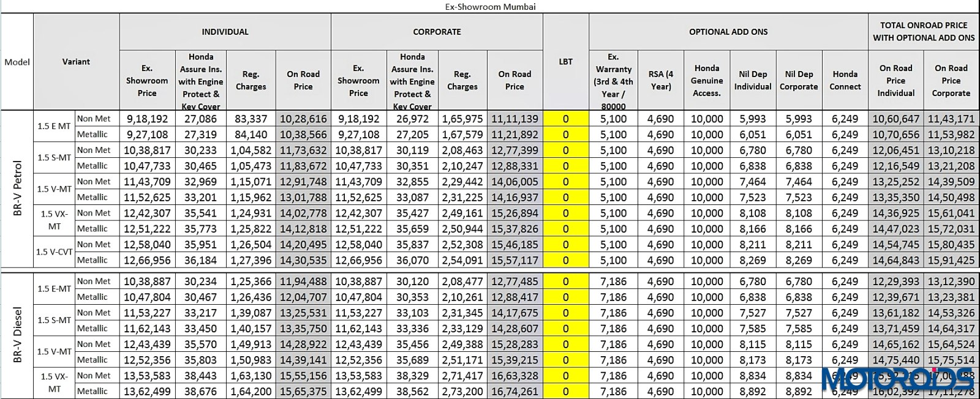The width and height of the screenshot is (980, 399).
Task: Select the cell showing 15,55,156
Action: pos(303,376)
